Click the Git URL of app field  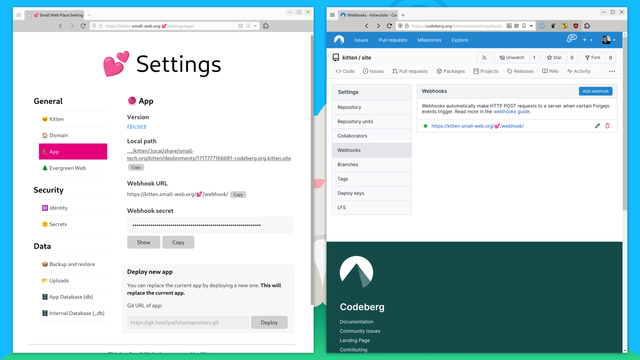pyautogui.click(x=188, y=322)
